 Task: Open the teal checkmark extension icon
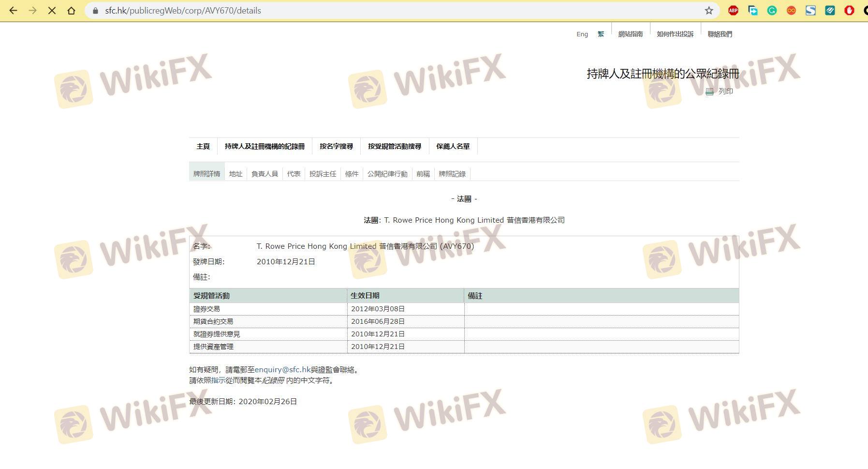(x=830, y=10)
